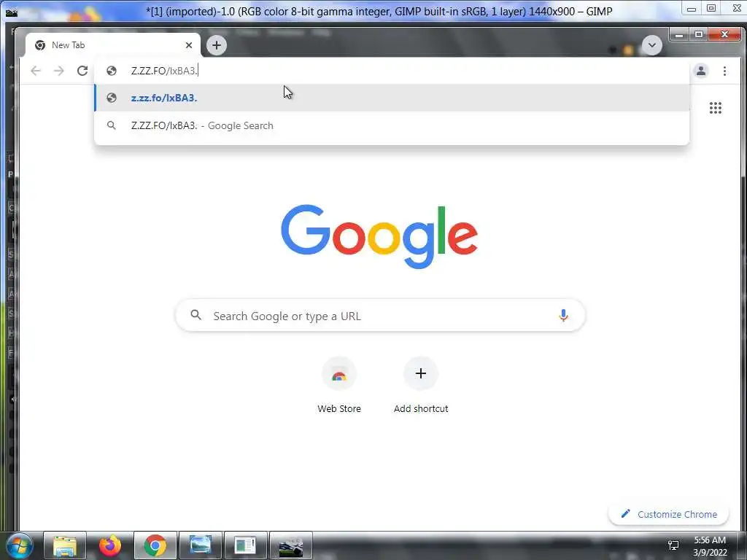Select the z.zz.fo/IxBA3. URL suggestion
This screenshot has height=560, width=747.
coord(392,98)
